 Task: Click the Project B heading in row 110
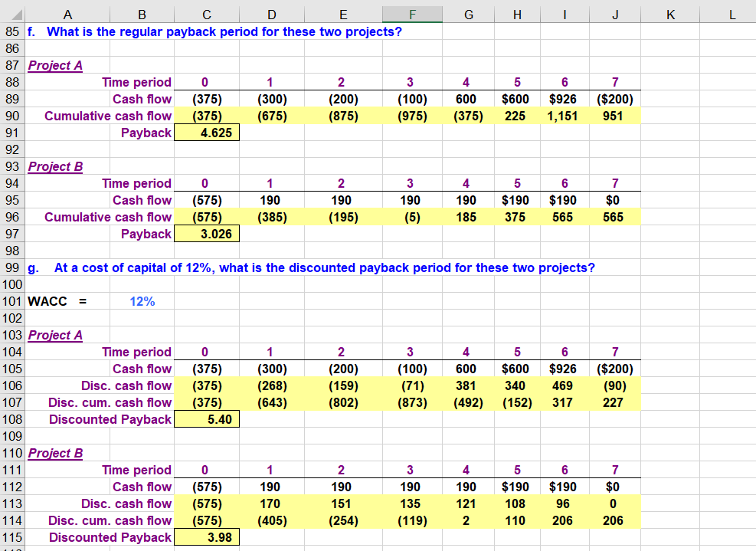click(55, 454)
